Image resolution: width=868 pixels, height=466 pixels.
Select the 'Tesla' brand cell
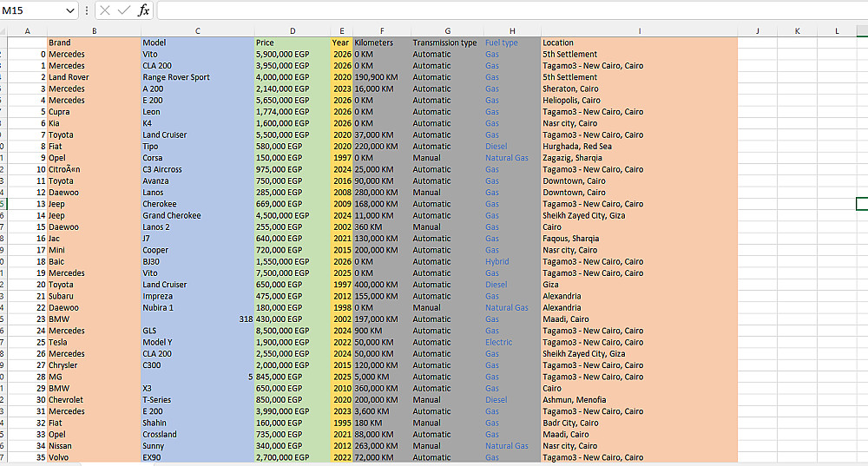pyautogui.click(x=94, y=343)
